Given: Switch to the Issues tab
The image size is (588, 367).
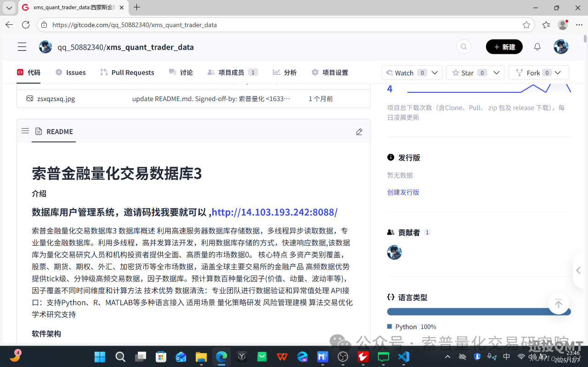Looking at the screenshot, I should (71, 72).
